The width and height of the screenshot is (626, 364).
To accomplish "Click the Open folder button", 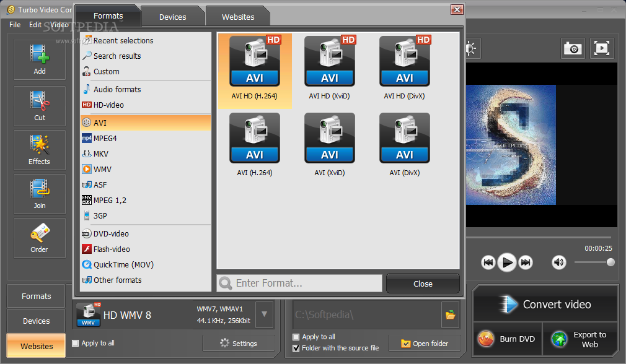I will tap(425, 344).
